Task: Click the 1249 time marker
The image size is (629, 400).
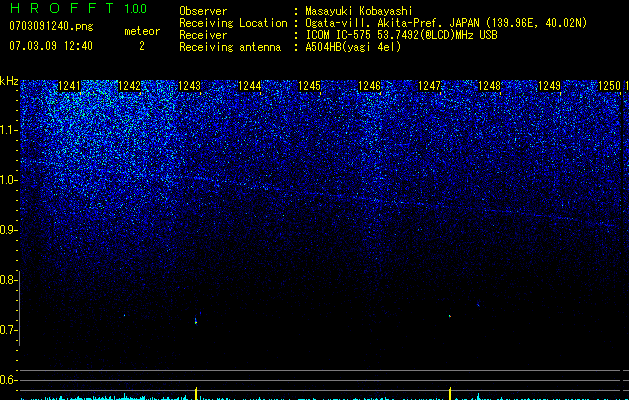Action: tap(549, 86)
